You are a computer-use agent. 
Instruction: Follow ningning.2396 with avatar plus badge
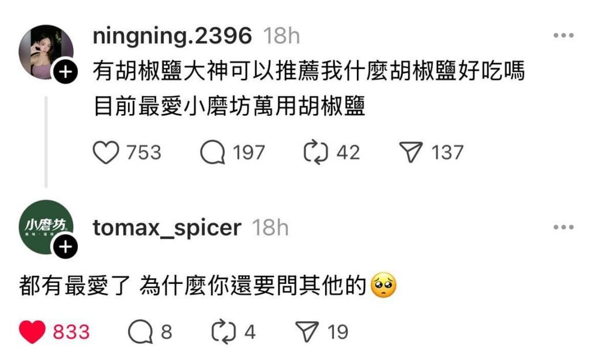click(x=66, y=71)
